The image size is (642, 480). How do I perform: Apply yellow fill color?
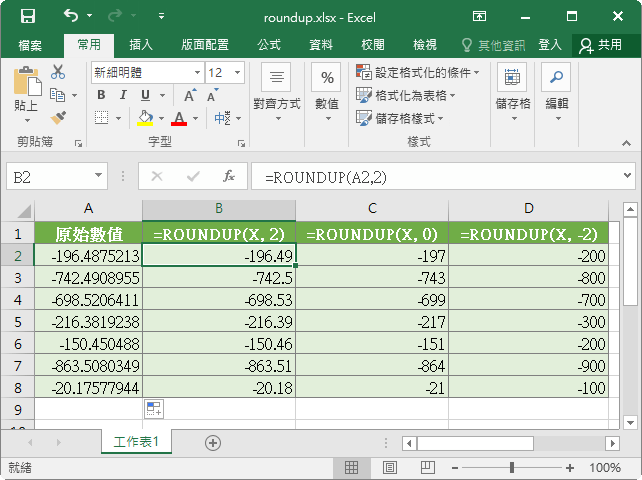145,118
